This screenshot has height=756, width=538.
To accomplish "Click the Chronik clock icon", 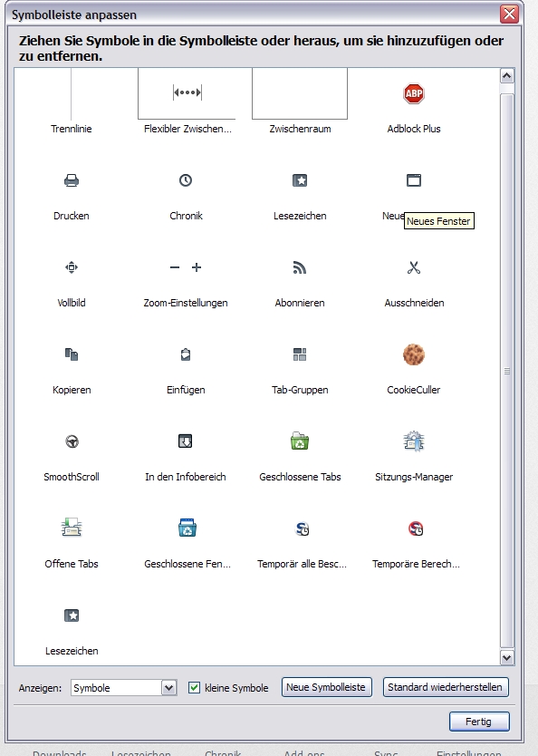I will click(x=186, y=180).
